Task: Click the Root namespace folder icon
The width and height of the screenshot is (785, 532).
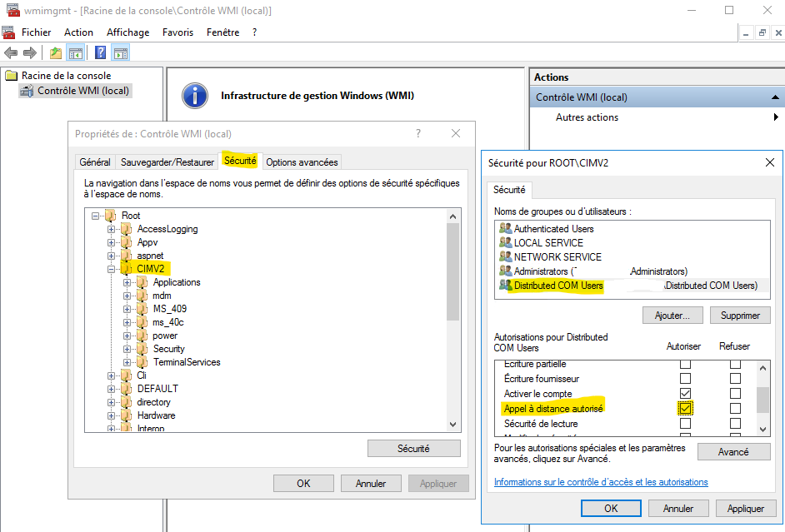Action: tap(111, 216)
